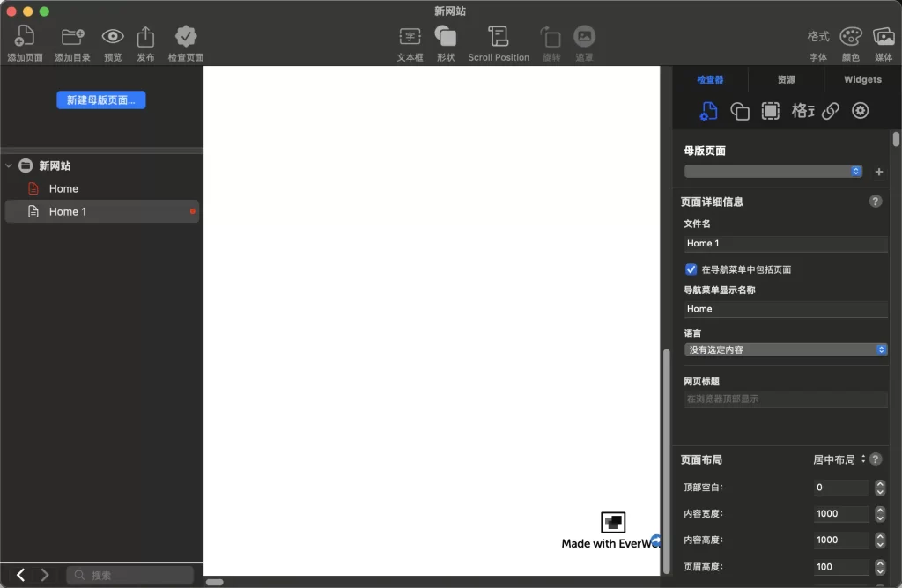The height and width of the screenshot is (588, 902).
Task: Select the text format inspector icon
Action: tap(802, 111)
